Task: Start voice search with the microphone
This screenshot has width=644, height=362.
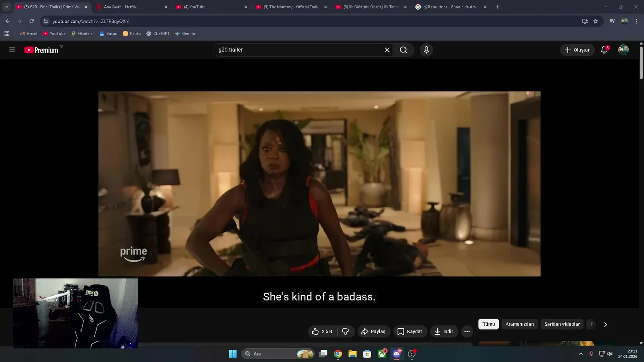Action: click(x=426, y=50)
